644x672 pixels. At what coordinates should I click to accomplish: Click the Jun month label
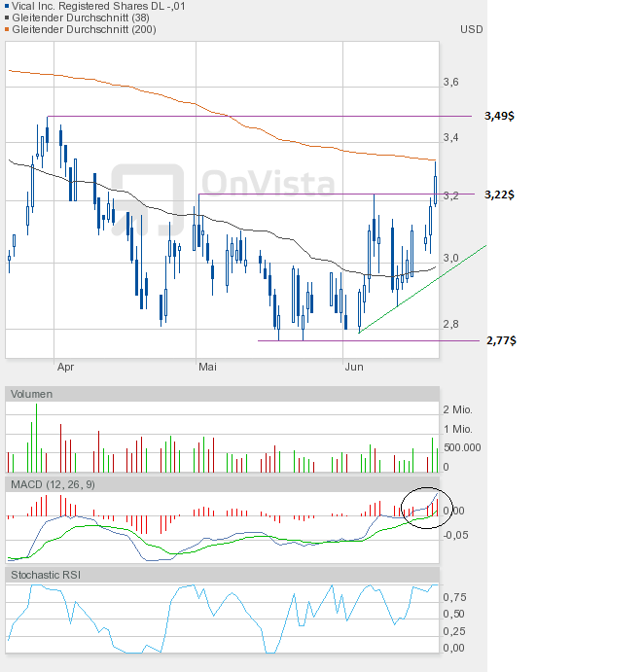(354, 367)
